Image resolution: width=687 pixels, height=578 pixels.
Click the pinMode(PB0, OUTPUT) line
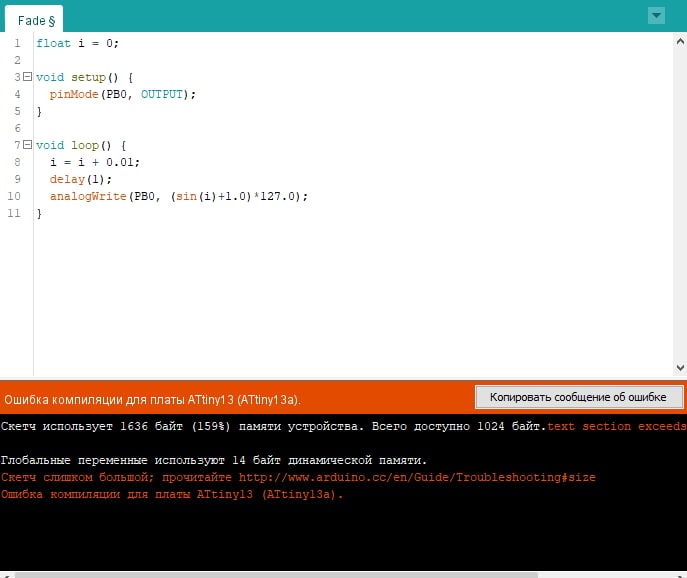pos(122,94)
